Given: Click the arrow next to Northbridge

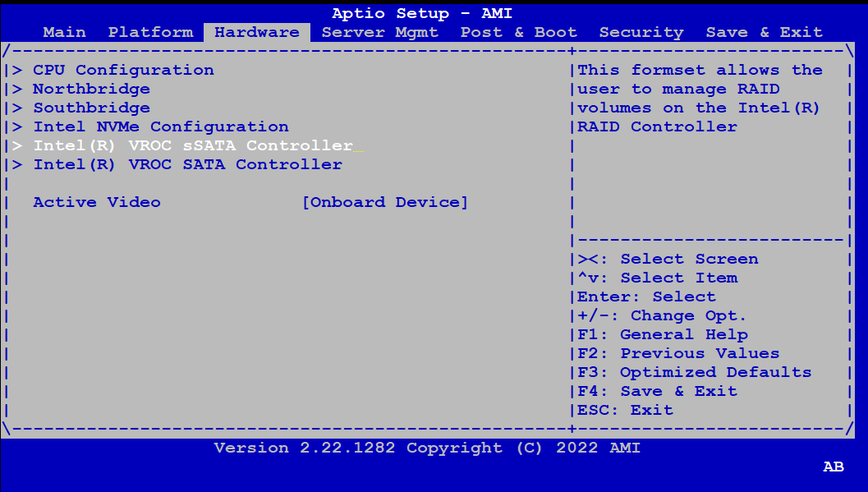Looking at the screenshot, I should click(17, 89).
